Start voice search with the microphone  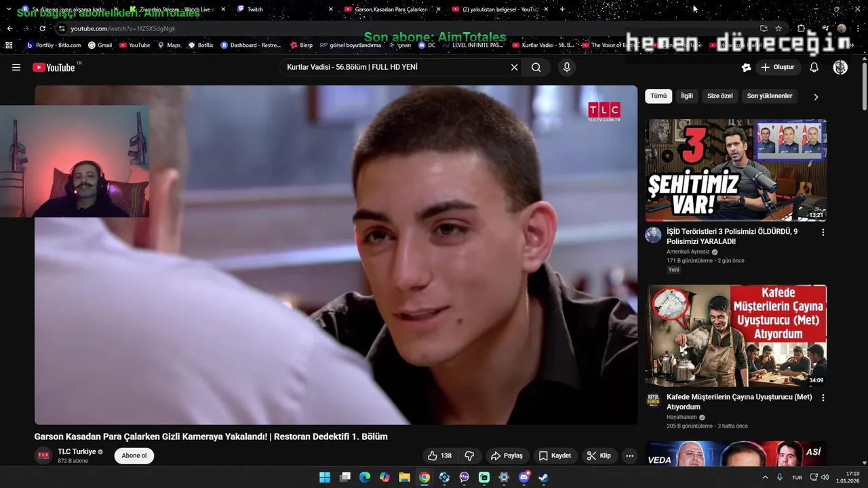point(567,67)
